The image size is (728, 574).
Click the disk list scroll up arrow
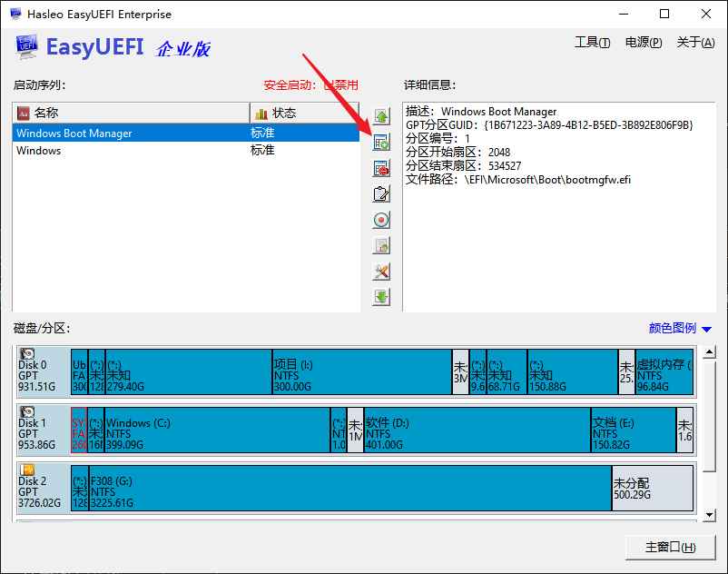tap(709, 352)
